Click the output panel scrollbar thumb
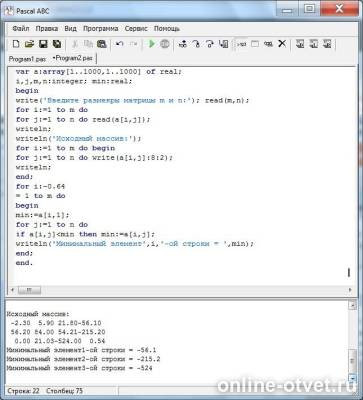 [x=352, y=361]
